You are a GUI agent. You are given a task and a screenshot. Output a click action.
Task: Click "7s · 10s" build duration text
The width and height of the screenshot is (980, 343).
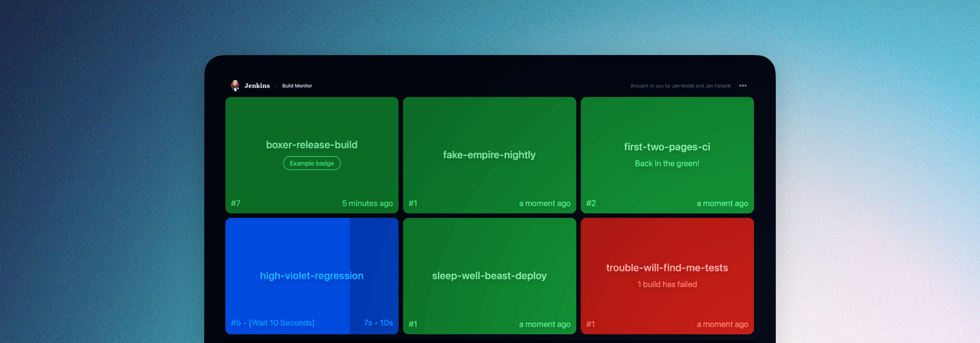click(x=378, y=323)
